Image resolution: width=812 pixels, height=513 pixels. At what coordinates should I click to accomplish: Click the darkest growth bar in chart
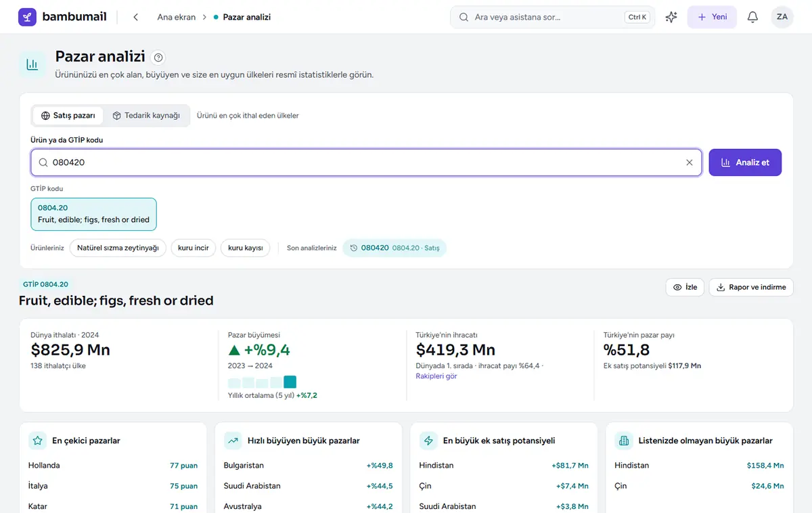click(x=290, y=382)
